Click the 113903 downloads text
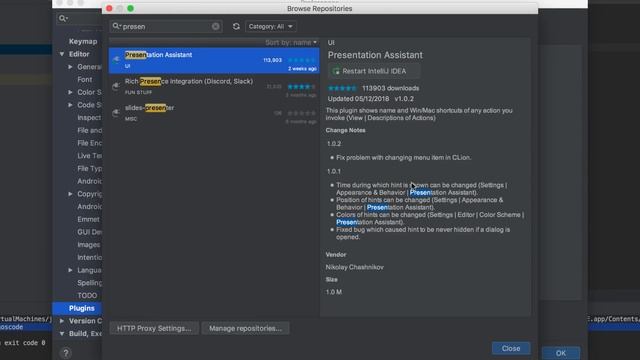 (x=391, y=88)
